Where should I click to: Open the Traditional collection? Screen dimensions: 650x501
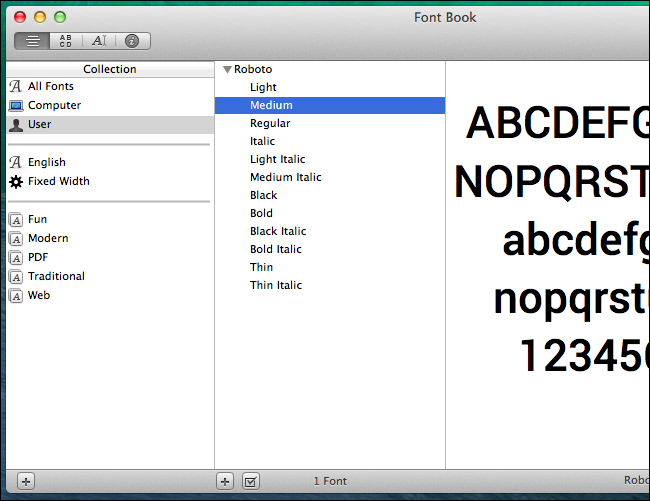[x=110, y=276]
